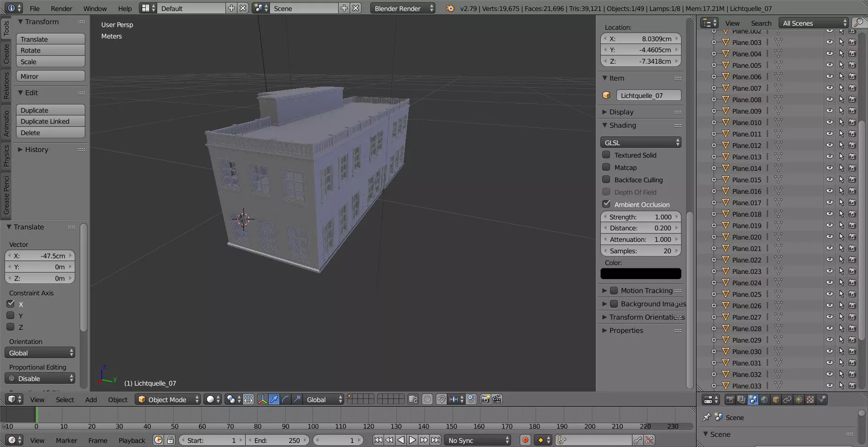Image resolution: width=868 pixels, height=447 pixels.
Task: Open the World properties tab icon
Action: [764, 400]
